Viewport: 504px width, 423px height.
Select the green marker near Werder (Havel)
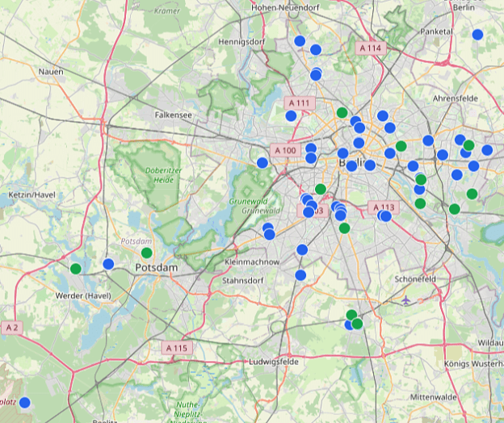[75, 268]
